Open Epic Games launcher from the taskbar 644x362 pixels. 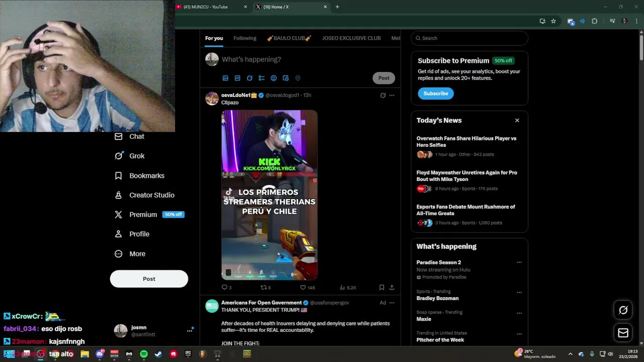[188, 354]
